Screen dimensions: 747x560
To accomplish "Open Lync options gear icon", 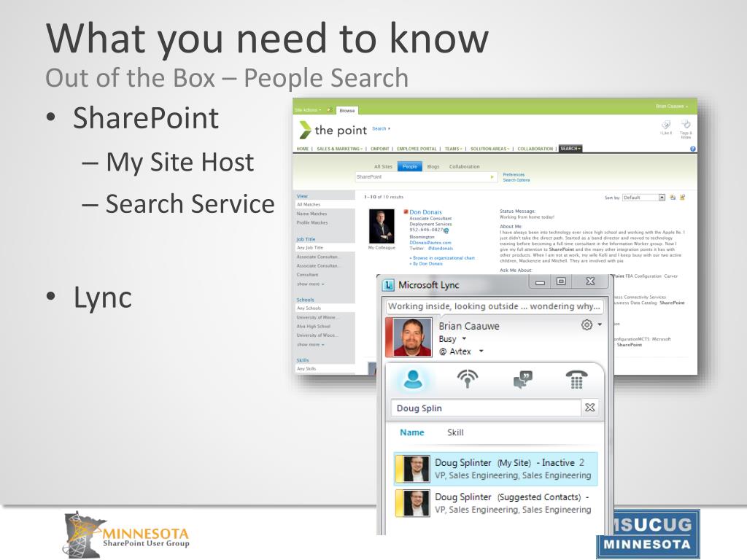I will pos(587,324).
